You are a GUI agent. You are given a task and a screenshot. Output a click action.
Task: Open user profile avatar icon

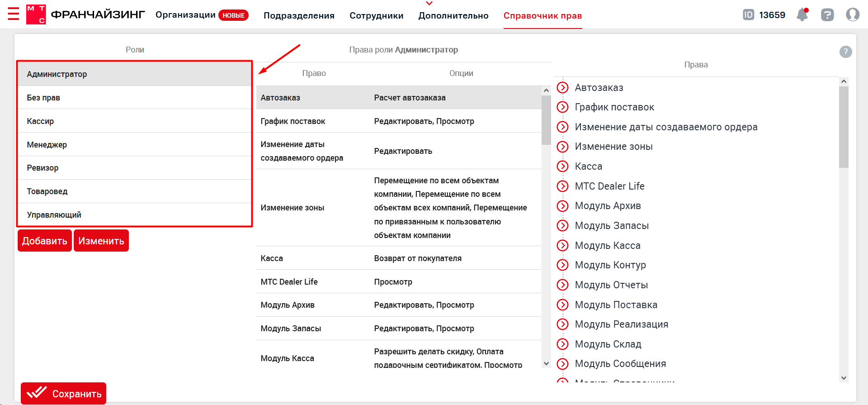[853, 14]
